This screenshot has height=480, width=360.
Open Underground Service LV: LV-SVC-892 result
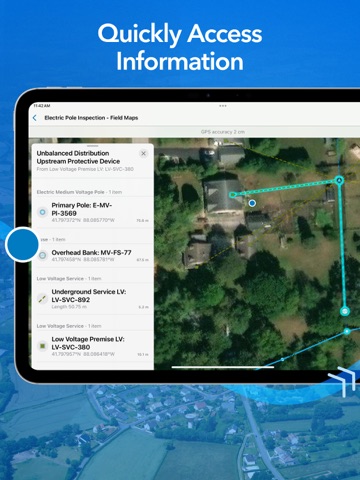(x=93, y=299)
